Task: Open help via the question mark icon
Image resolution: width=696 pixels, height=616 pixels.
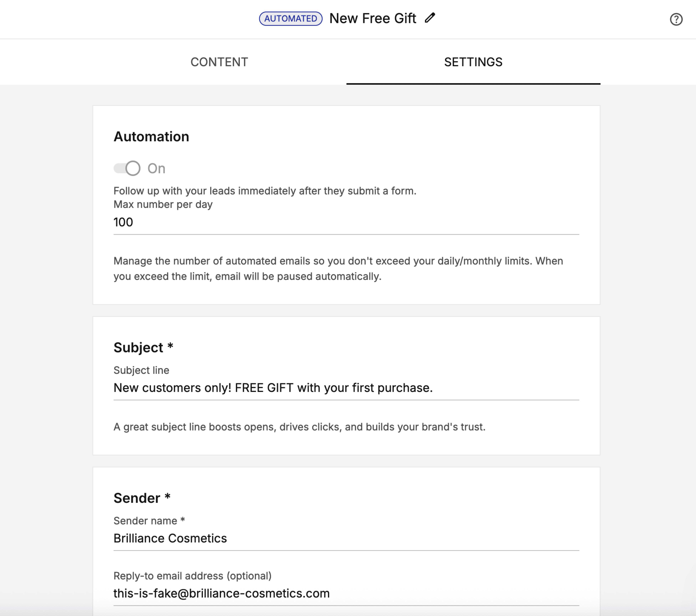Action: (676, 19)
